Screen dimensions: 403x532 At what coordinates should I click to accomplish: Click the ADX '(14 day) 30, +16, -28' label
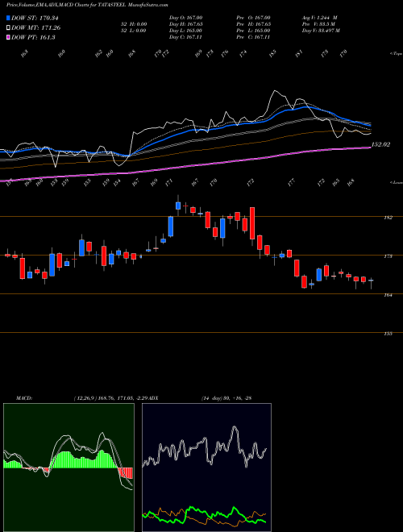tap(226, 398)
